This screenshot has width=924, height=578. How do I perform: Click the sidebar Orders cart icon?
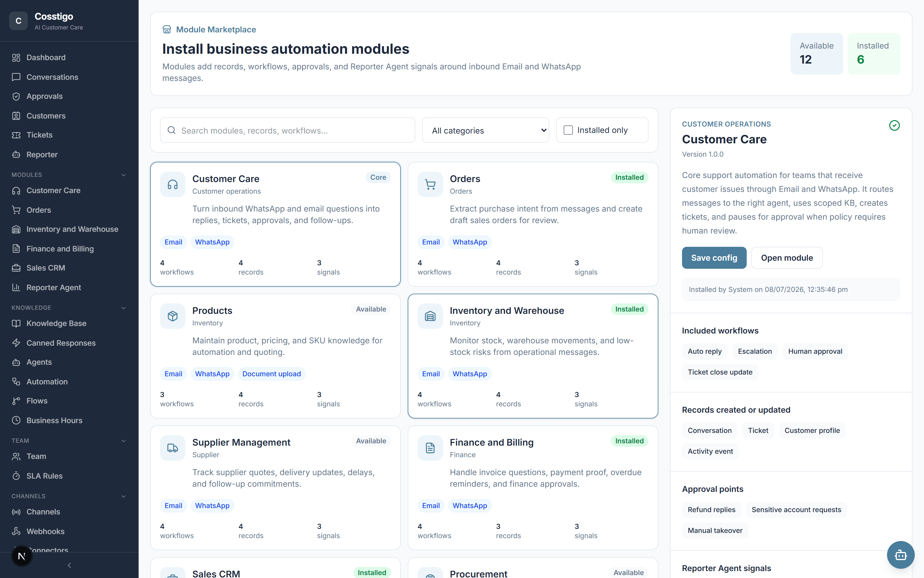pyautogui.click(x=16, y=210)
